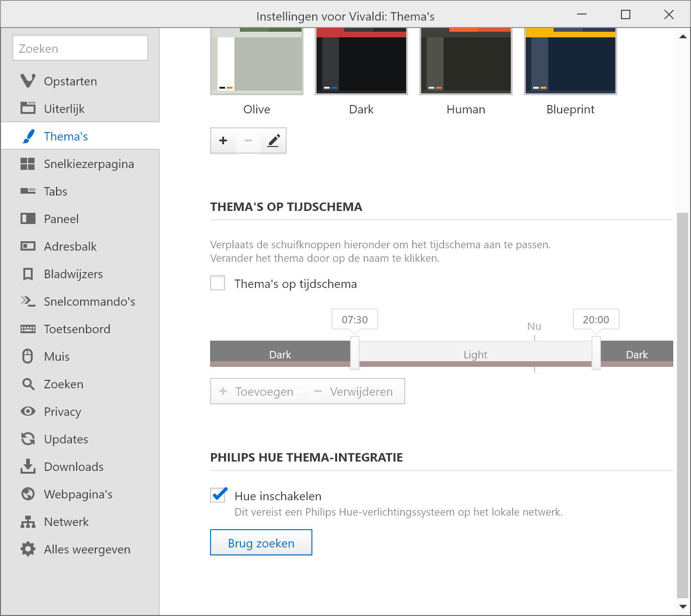The height and width of the screenshot is (616, 691).
Task: Open Snelkiezerpagina settings
Action: point(80,164)
